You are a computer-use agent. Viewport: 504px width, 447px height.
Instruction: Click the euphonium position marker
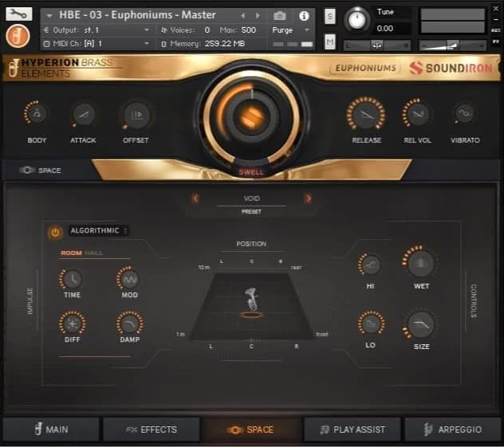click(251, 304)
